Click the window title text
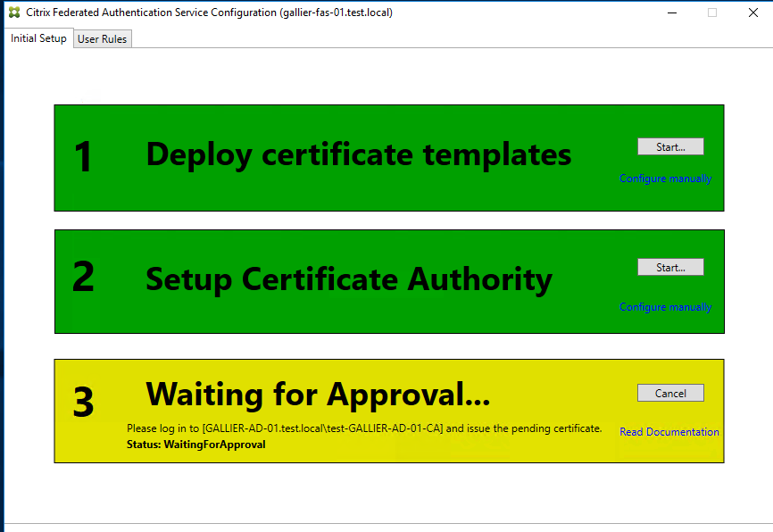773x532 pixels. click(x=209, y=12)
